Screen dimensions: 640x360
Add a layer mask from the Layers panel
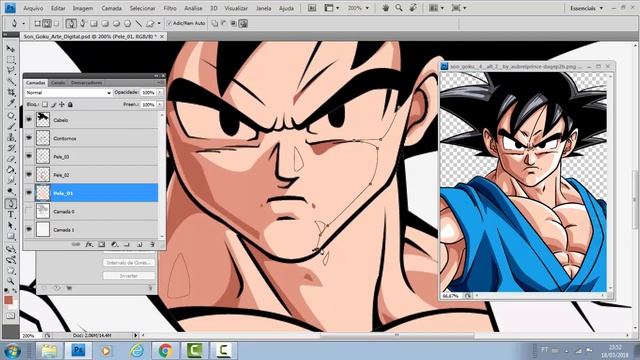click(102, 244)
